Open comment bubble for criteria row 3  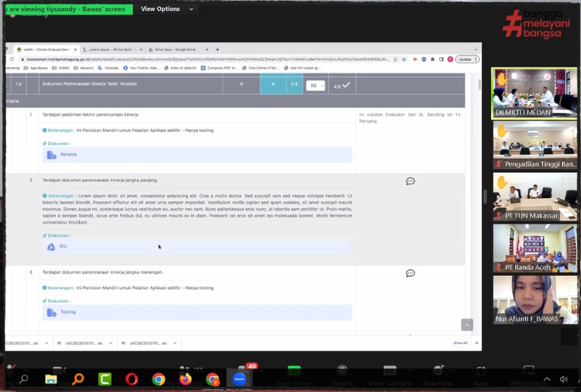tap(410, 274)
